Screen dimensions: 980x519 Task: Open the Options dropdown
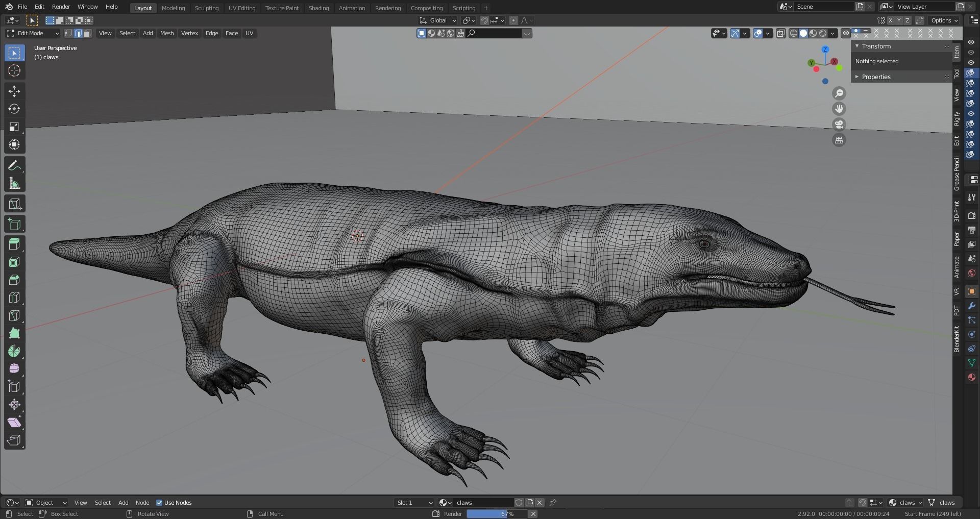944,20
